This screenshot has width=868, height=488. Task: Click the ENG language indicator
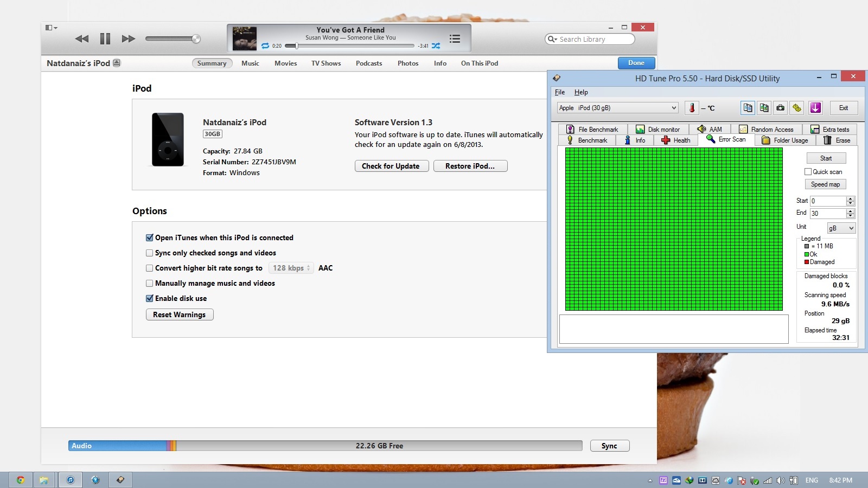[x=812, y=480]
